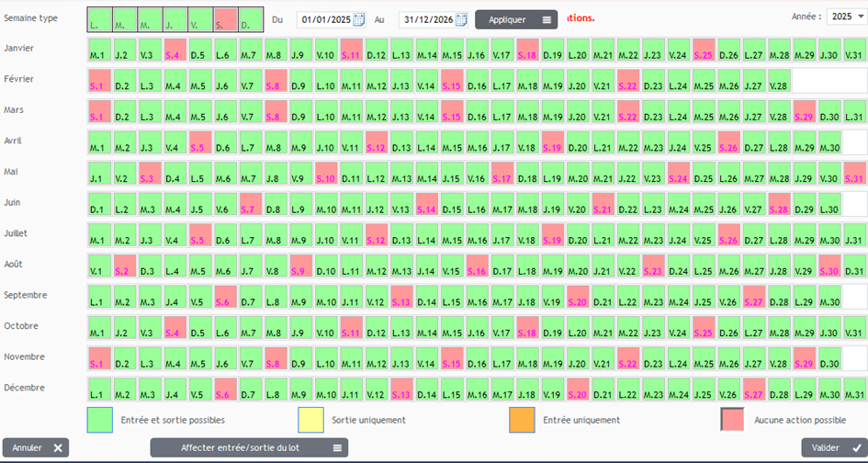Click menu icon on Appliquer button
Viewport: 868px width, 463px height.
[x=547, y=19]
